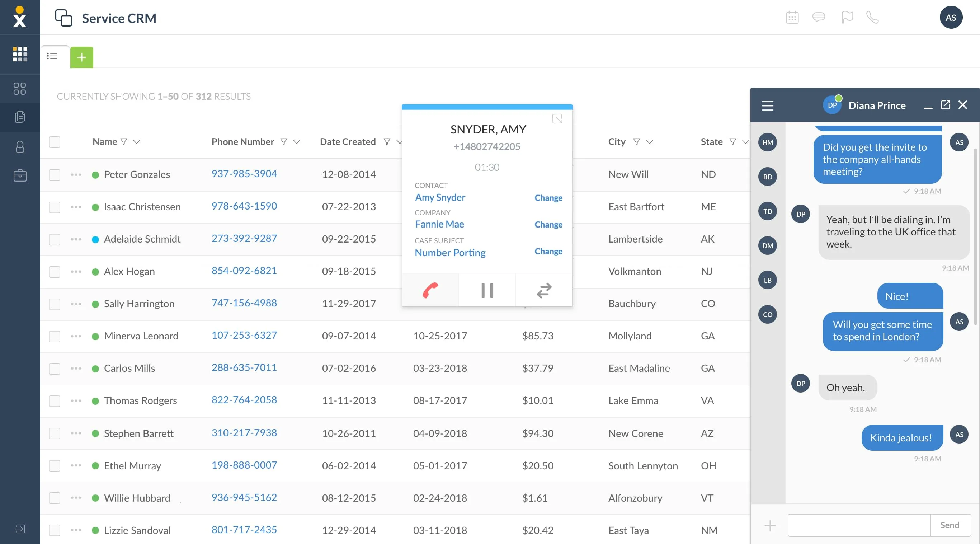Click Change link for Number Porting case
Viewport: 980px width, 544px height.
(x=549, y=251)
